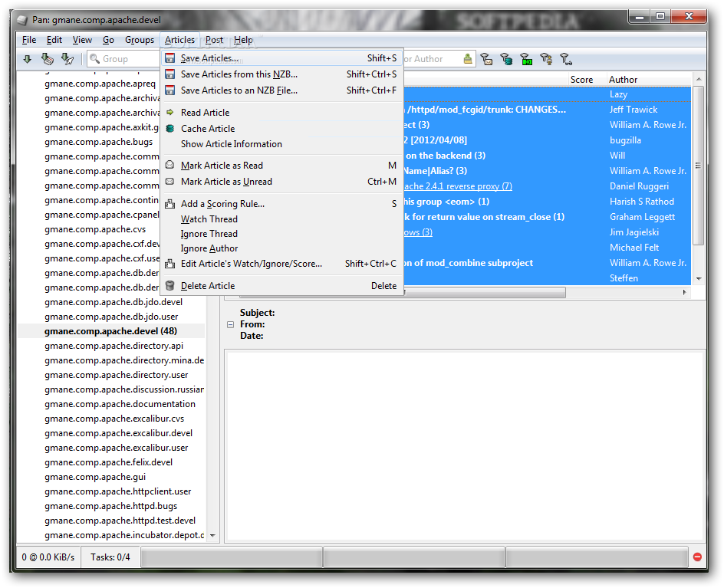This screenshot has height=588, width=724.
Task: Click the green down-arrow get headers icon
Action: click(28, 59)
